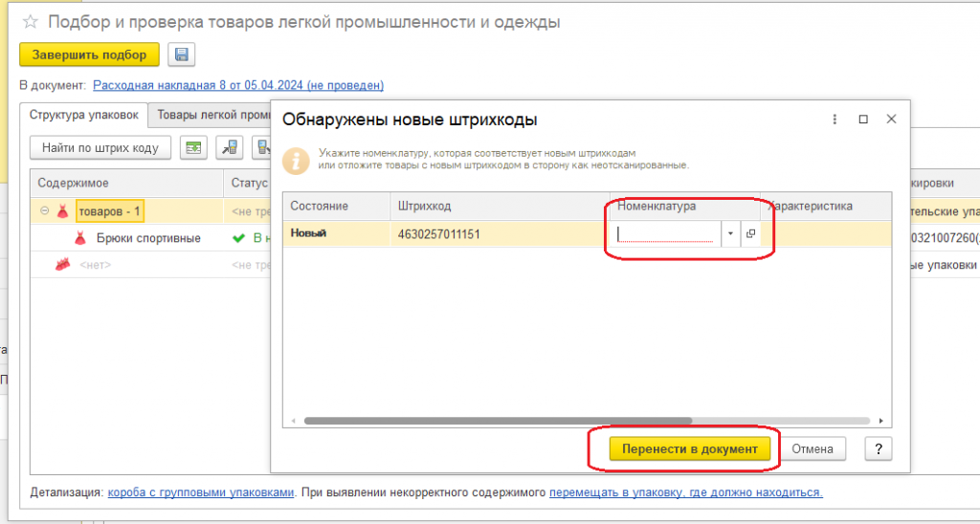Click the red dress icon beside Брюки спортивные
Screen dimensions: 980x524
tap(79, 238)
